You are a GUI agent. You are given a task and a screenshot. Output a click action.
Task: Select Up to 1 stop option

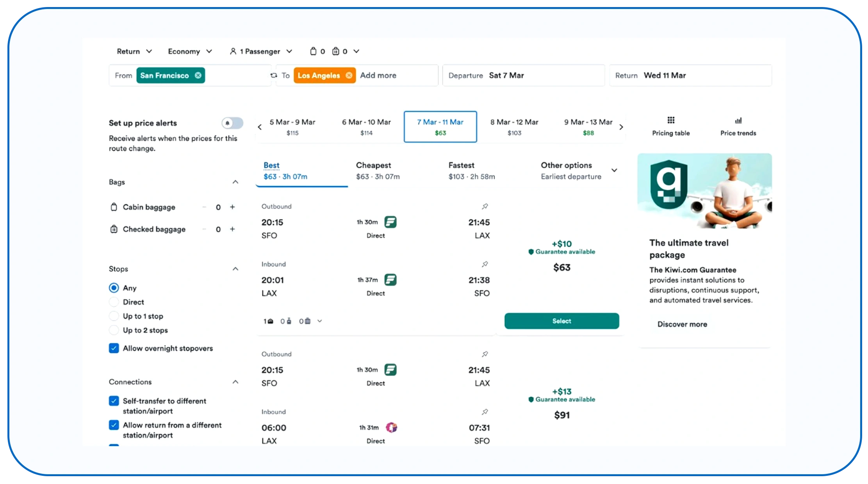click(x=114, y=316)
